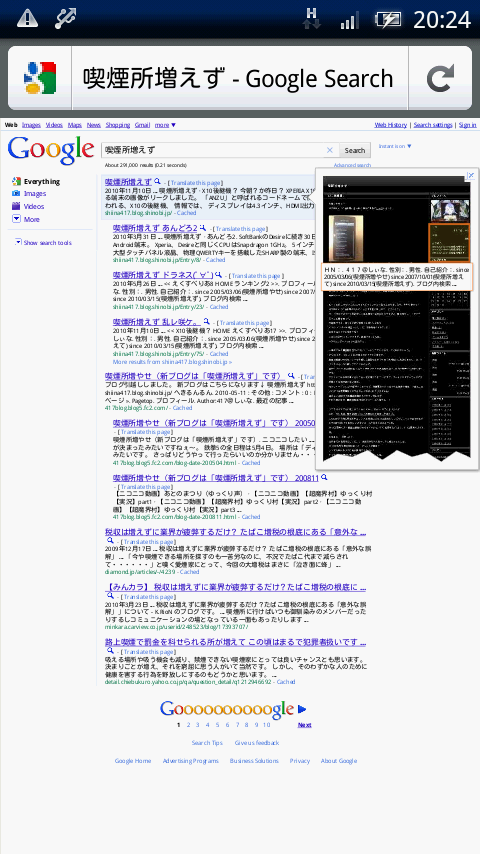Open the Advanced search link
The height and width of the screenshot is (854, 480).
pos(353,165)
